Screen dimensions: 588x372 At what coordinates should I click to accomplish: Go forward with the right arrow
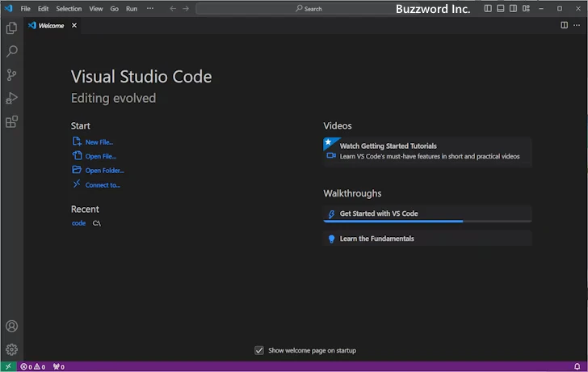[186, 9]
